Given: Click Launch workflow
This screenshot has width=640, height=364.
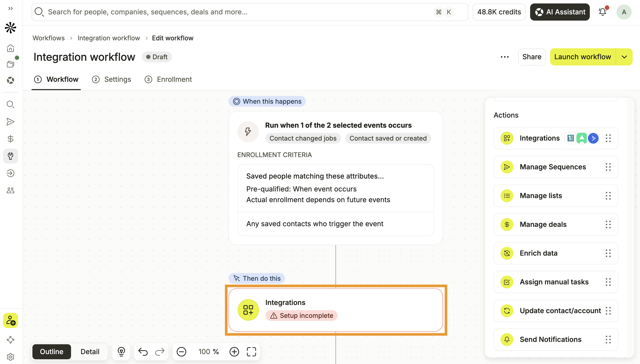Looking at the screenshot, I should [x=583, y=57].
